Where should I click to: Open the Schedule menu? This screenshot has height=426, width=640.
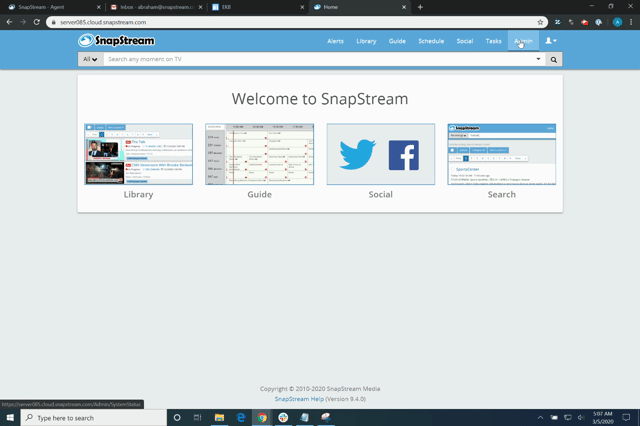pos(431,41)
